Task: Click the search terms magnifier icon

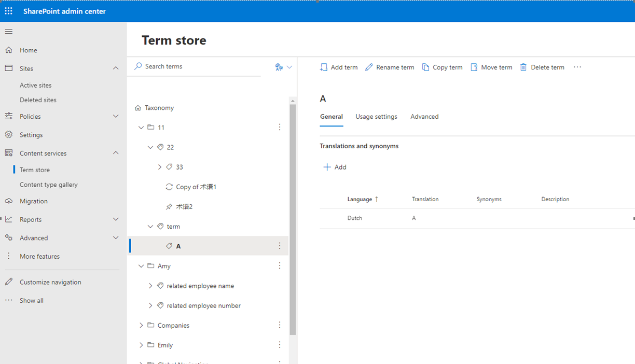Action: [138, 66]
